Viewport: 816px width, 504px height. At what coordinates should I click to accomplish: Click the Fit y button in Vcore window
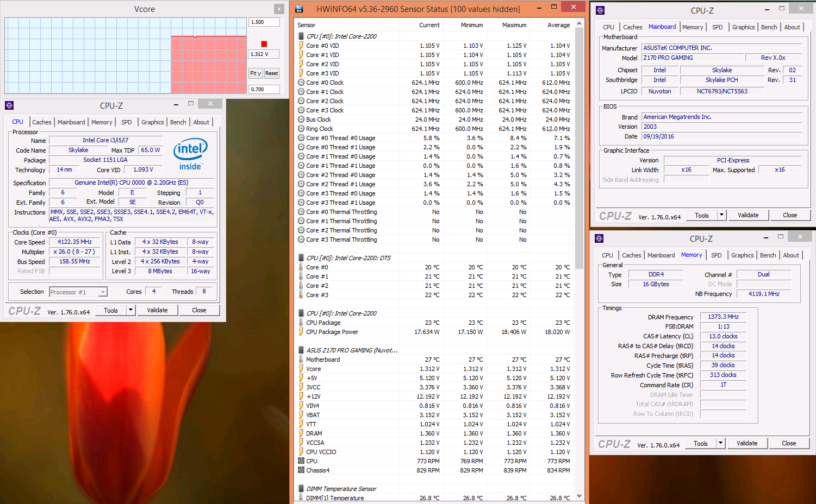(x=256, y=73)
